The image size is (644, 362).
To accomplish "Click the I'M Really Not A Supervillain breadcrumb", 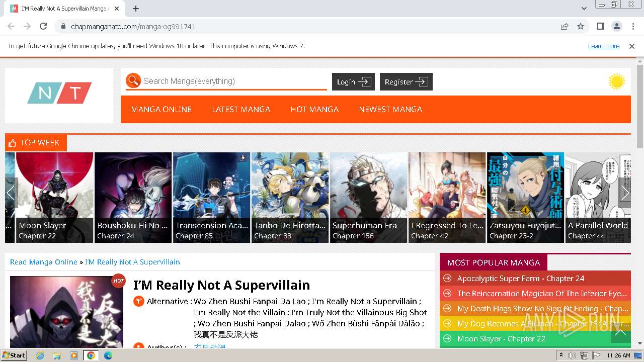I will coord(132,262).
